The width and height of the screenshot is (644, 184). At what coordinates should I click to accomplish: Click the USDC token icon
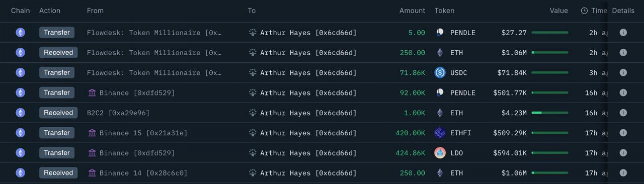pos(440,73)
